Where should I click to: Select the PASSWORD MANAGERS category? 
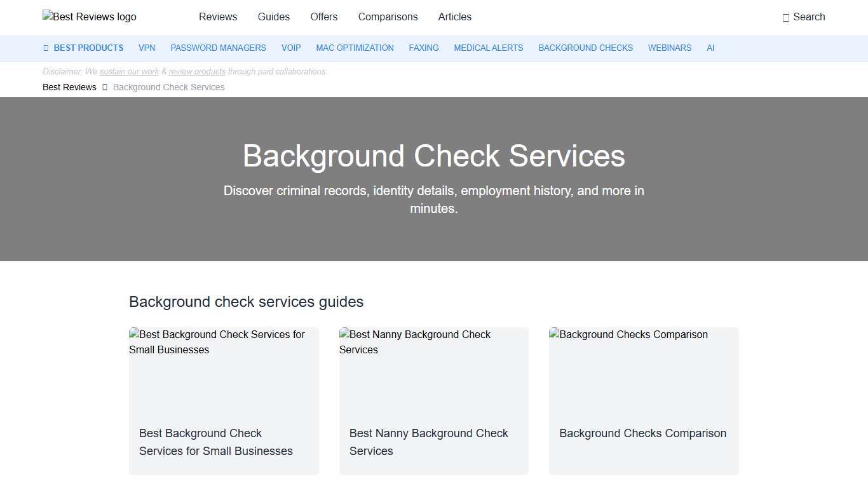point(218,48)
